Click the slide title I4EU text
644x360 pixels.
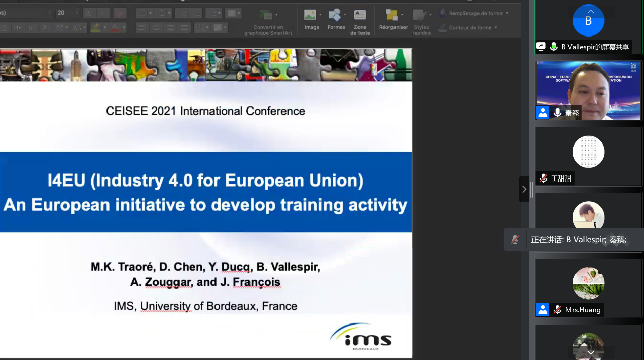pos(205,181)
